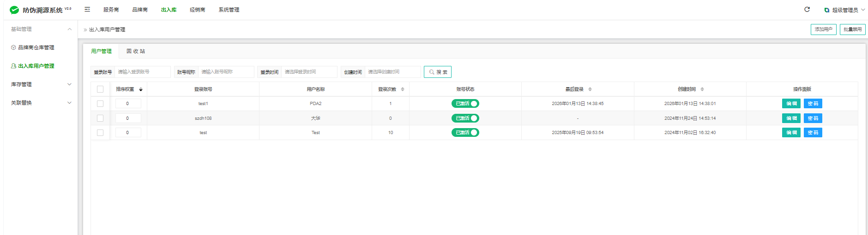The image size is (868, 235).
Task: Sort by 排序权重 column arrow icon
Action: (x=141, y=89)
